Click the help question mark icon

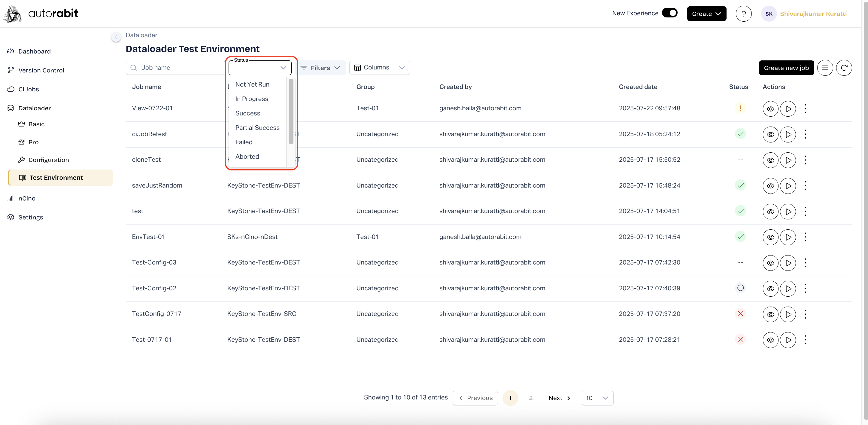743,14
